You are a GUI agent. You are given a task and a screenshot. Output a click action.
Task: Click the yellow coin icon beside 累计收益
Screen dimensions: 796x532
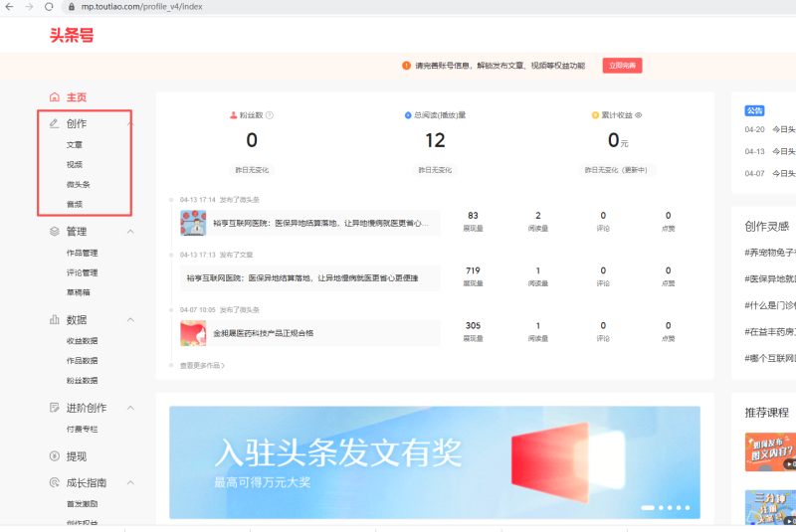pyautogui.click(x=595, y=115)
